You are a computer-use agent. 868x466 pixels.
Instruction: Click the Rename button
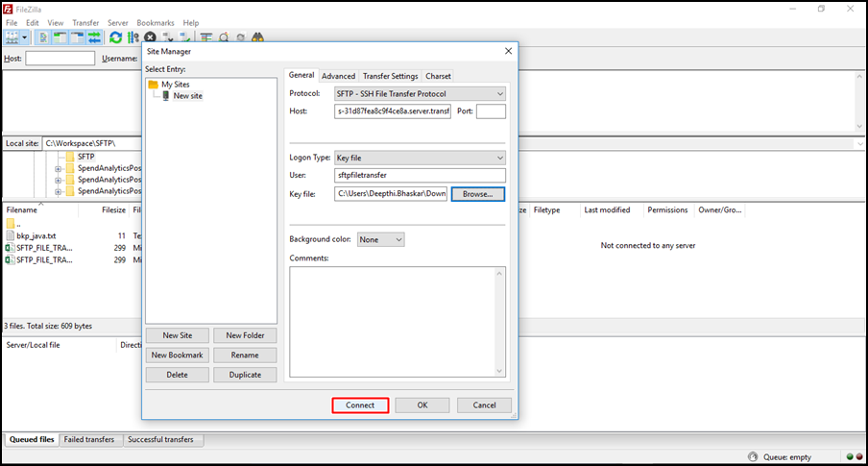click(245, 356)
